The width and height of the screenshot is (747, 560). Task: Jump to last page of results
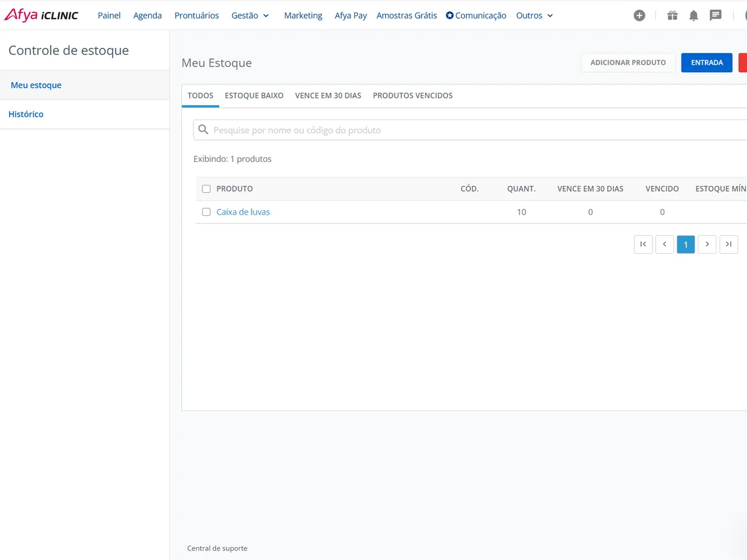coord(728,245)
